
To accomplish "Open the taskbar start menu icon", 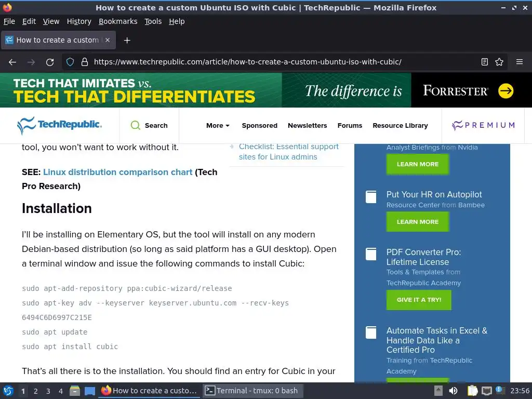I will click(x=8, y=391).
